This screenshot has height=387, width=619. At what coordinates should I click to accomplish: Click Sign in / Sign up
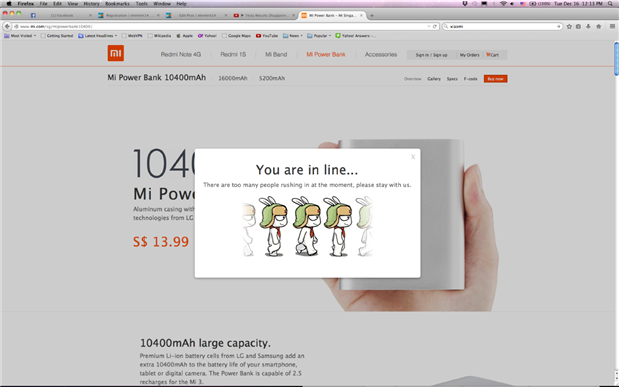tap(431, 55)
